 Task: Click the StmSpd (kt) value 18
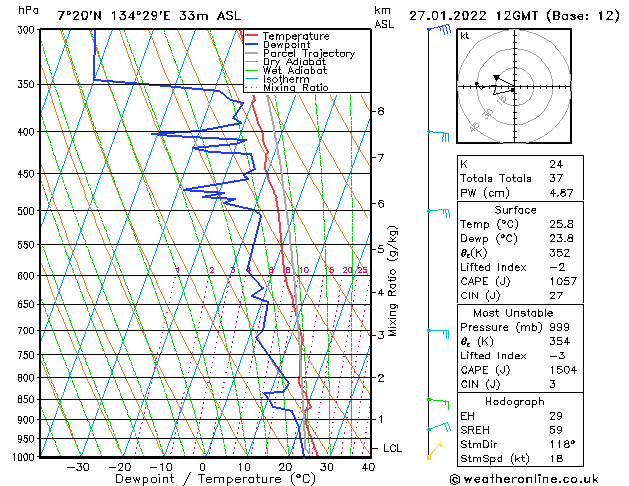click(x=556, y=459)
